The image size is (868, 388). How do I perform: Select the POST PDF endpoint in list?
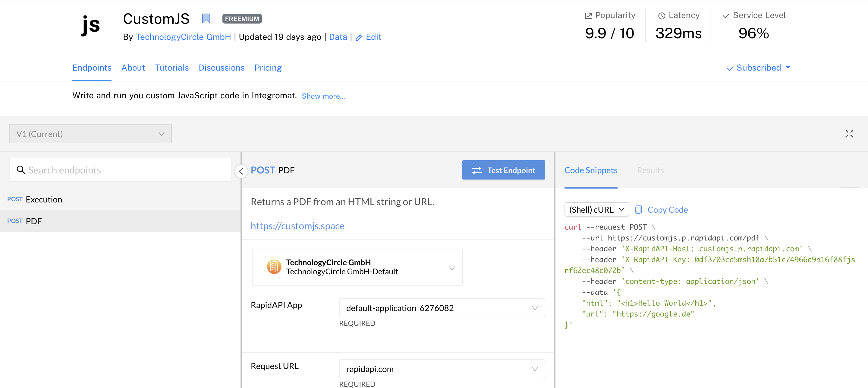(120, 221)
